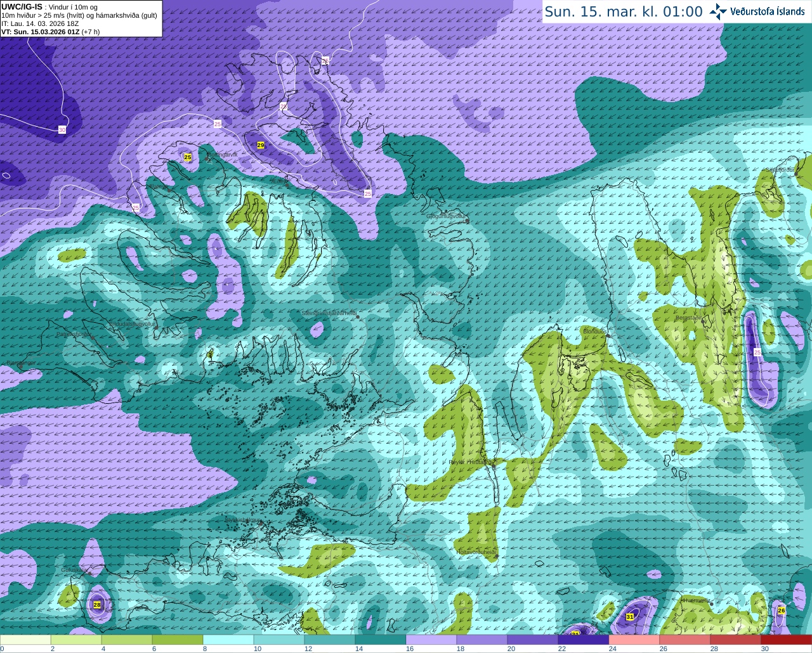The width and height of the screenshot is (812, 653).
Task: Click the Hveravellir station marker
Action: point(712,604)
